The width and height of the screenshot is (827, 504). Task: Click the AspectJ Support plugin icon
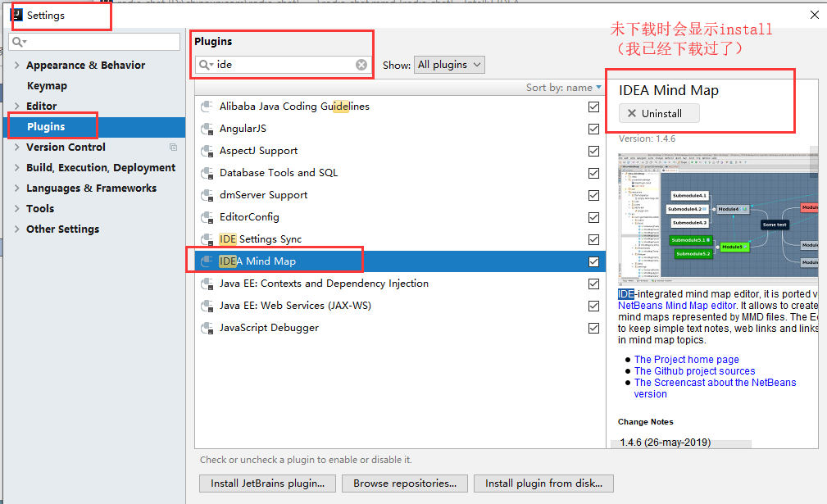tap(207, 151)
